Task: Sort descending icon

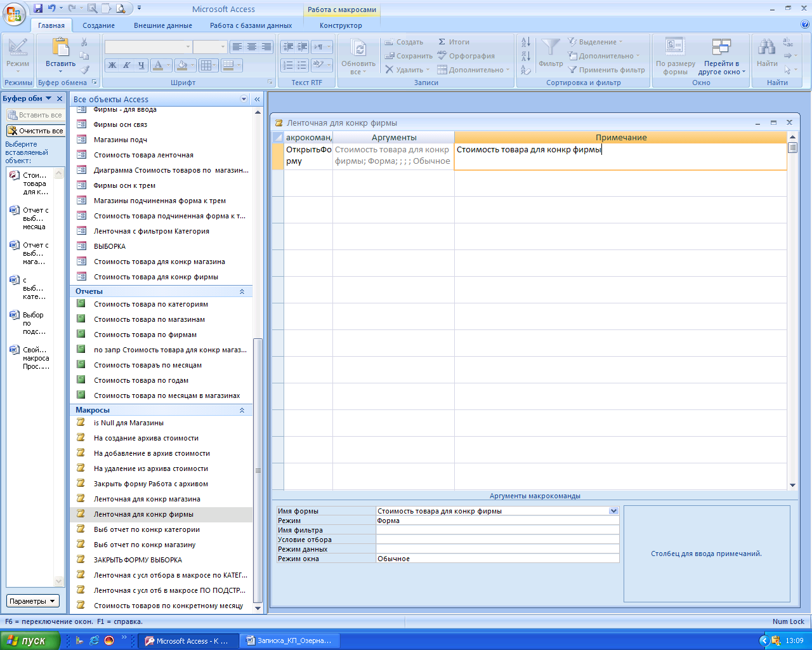Action: pos(526,56)
